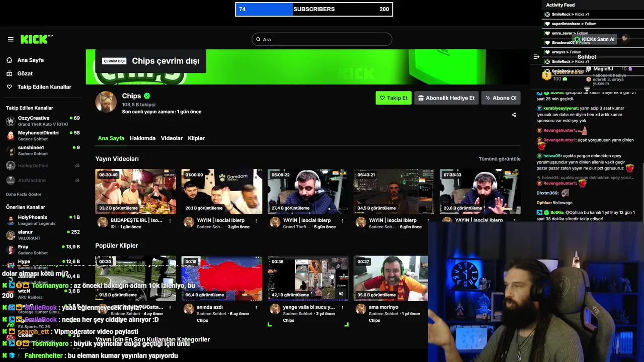Click the search magnifier icon
Screen dimensions: 644x362
[x=258, y=39]
